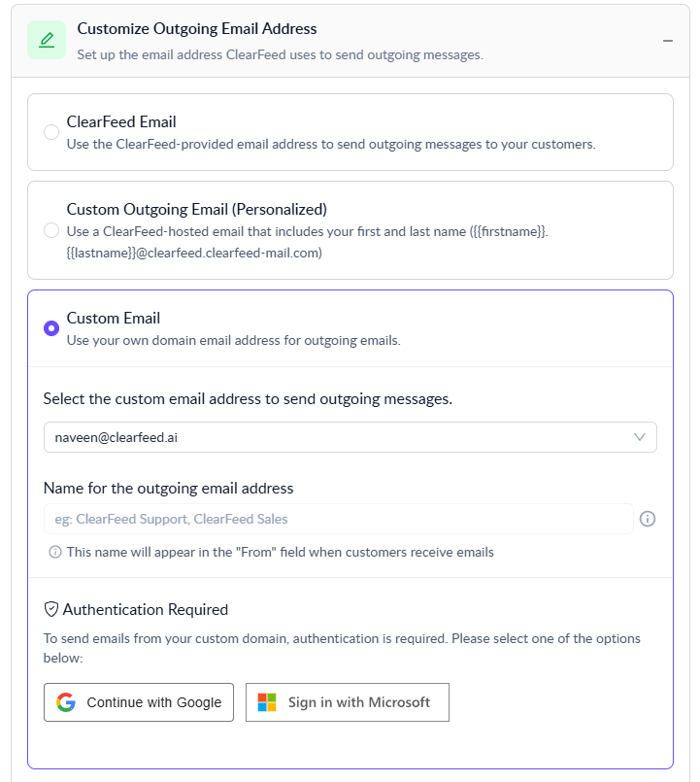
Task: Click the shield icon next to Authentication Required
Action: tap(51, 609)
